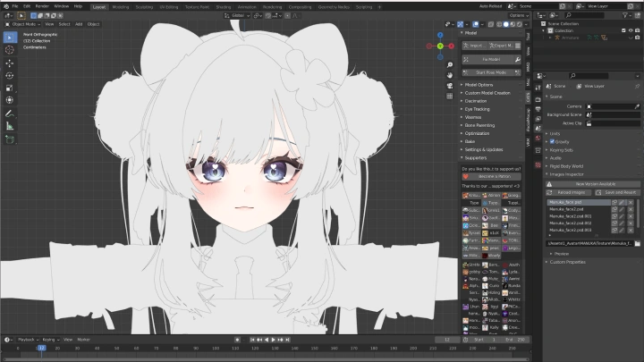
Task: Click the New Version Available button
Action: (593, 184)
